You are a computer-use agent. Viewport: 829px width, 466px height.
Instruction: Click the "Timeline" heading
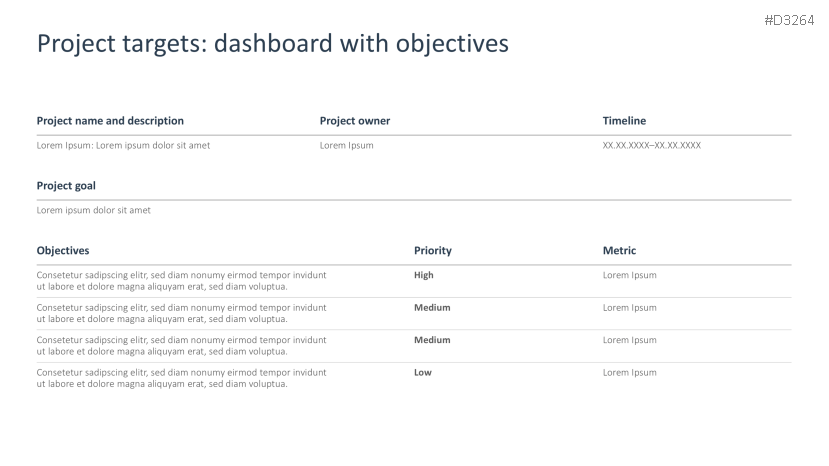624,121
